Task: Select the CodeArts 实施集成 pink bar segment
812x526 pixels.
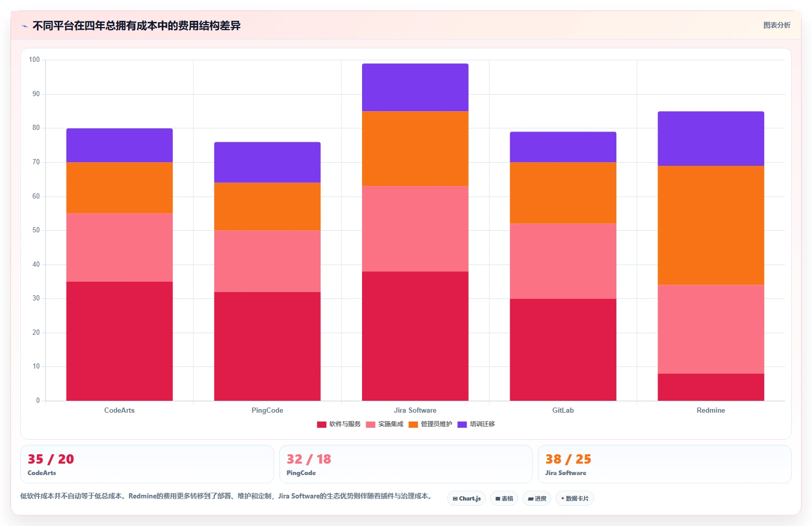Action: pyautogui.click(x=120, y=247)
